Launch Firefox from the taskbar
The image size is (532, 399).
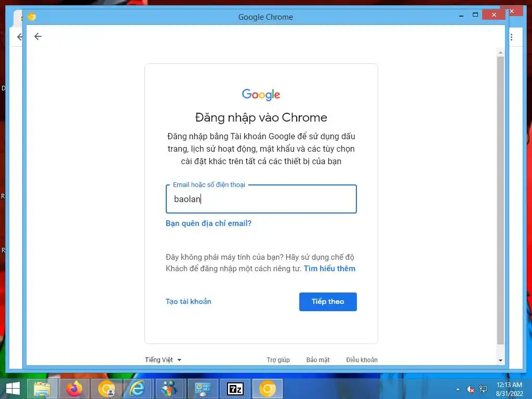click(x=74, y=389)
